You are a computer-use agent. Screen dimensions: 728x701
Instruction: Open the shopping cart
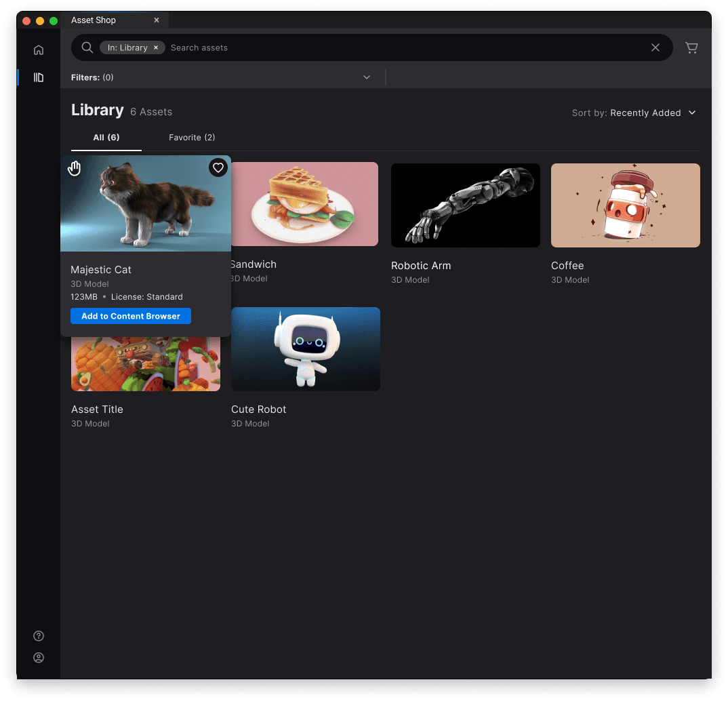[691, 48]
